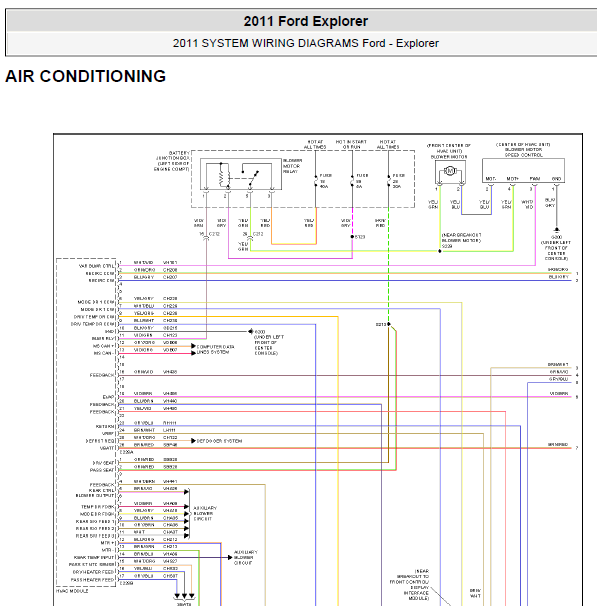Click the 'MS CAN +' pin label
The height and width of the screenshot is (606, 597).
pyautogui.click(x=104, y=346)
